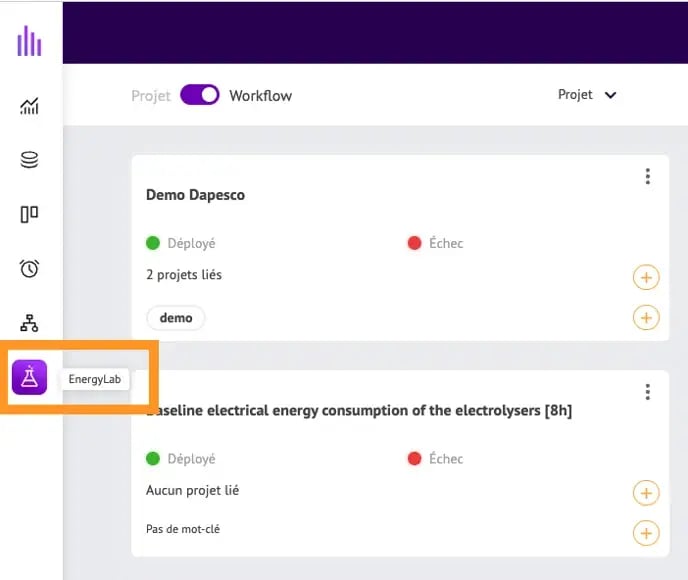This screenshot has width=688, height=580.
Task: Toggle the Projet/Workflow switch
Action: [200, 95]
